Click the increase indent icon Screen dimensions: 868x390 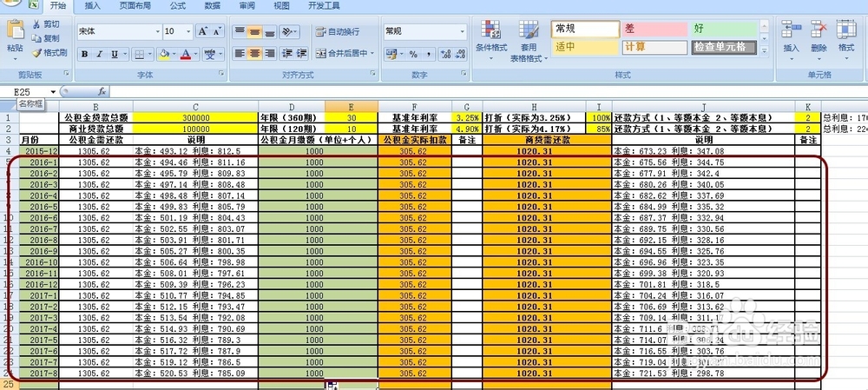302,54
